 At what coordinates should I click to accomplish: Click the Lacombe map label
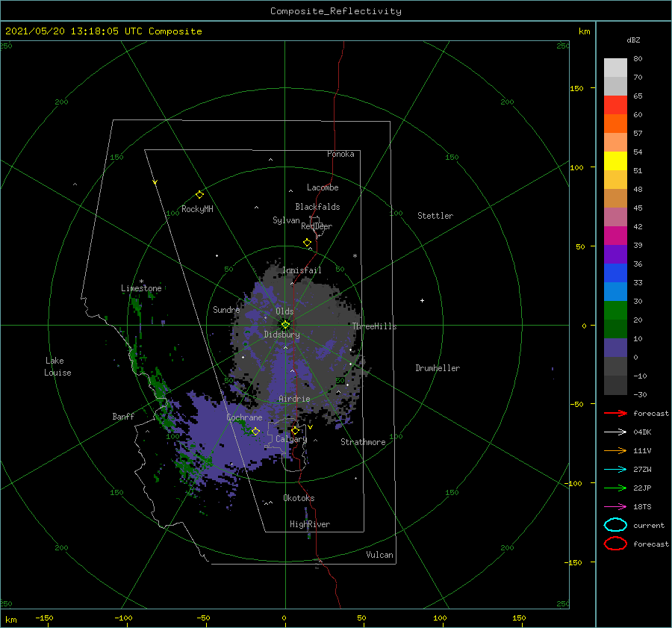pyautogui.click(x=323, y=187)
